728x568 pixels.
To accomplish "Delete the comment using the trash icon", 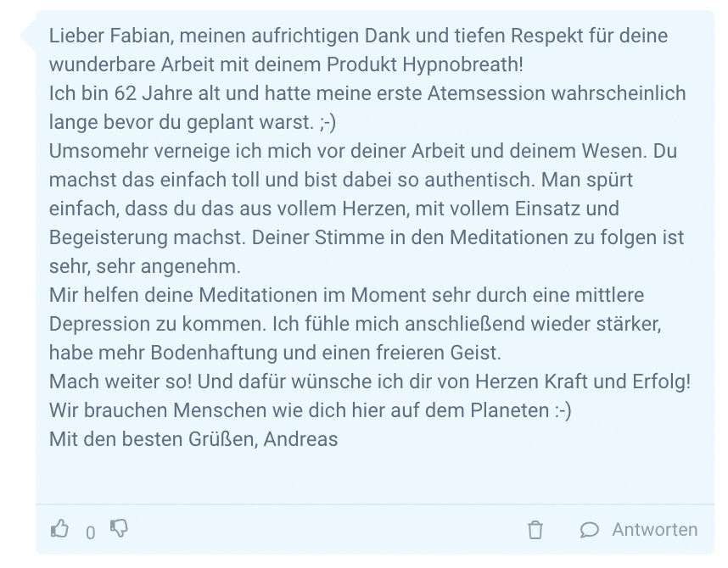I will coord(535,530).
